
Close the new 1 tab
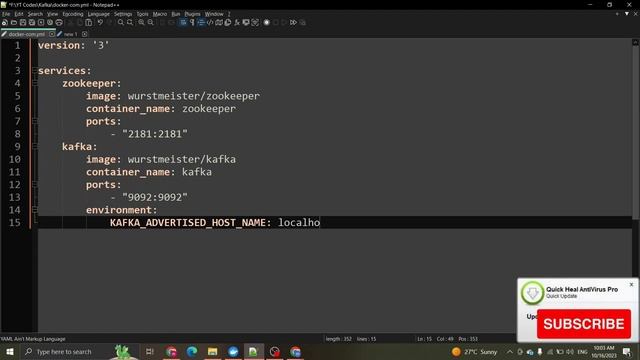tap(84, 34)
